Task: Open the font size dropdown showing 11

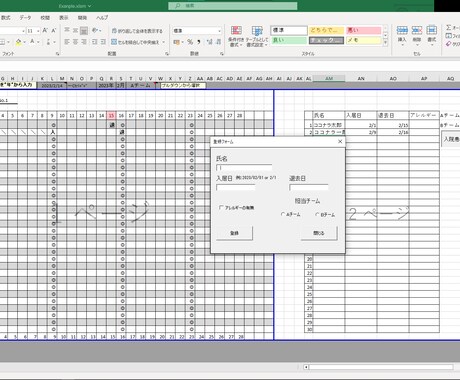Action: click(x=38, y=31)
